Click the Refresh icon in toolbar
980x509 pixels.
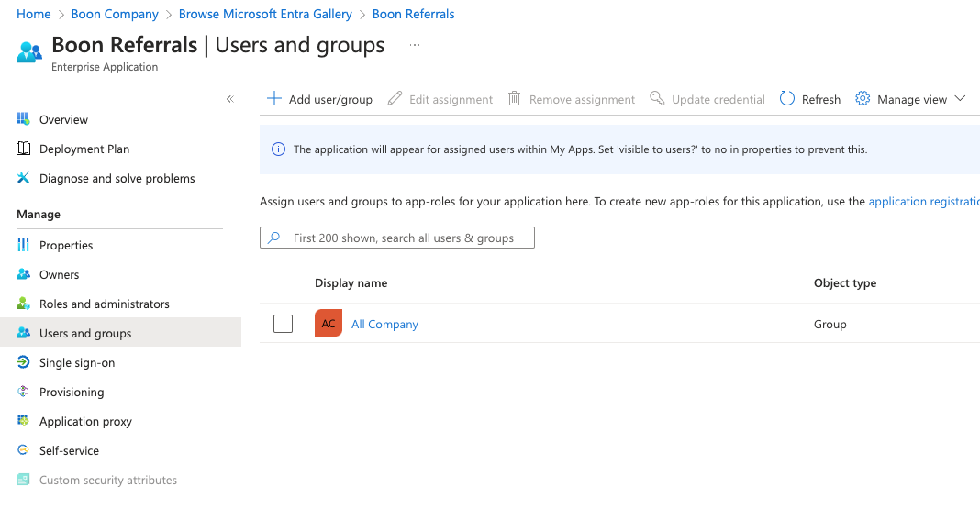[787, 99]
